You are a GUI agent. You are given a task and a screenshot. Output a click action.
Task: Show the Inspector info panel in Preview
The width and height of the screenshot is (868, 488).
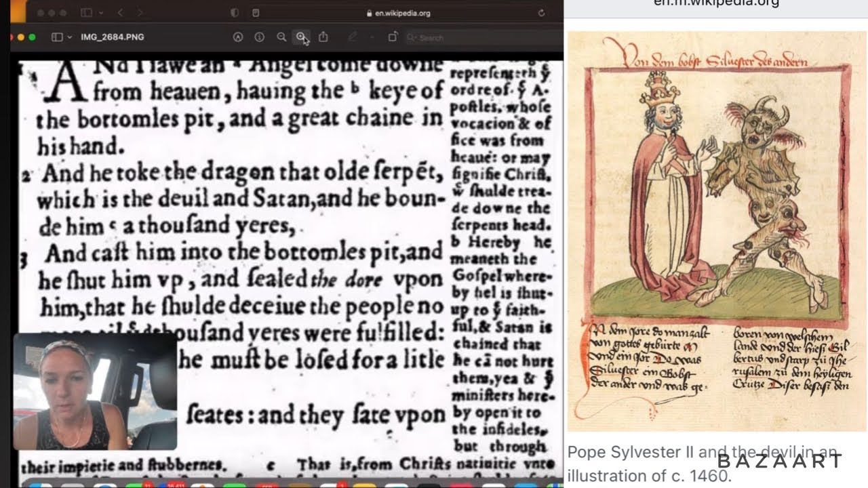pyautogui.click(x=259, y=37)
